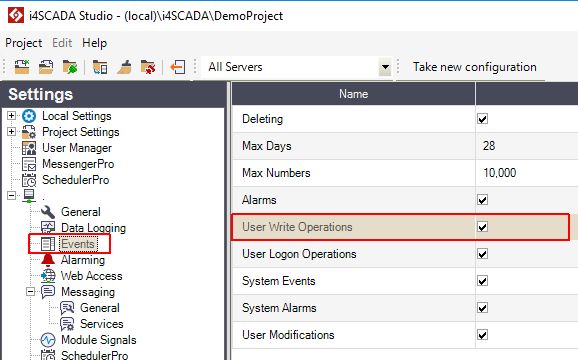Click the MessengerPro icon in top tree
Image resolution: width=578 pixels, height=360 pixels.
coord(29,164)
